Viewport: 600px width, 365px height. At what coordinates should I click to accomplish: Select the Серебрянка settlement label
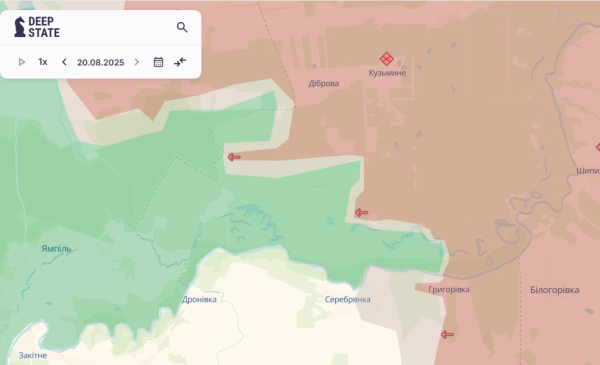(347, 299)
